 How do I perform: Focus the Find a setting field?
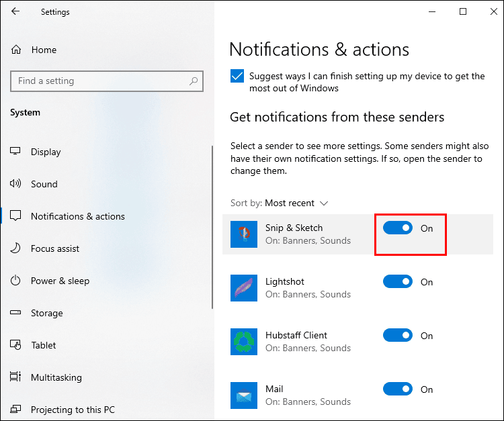107,81
